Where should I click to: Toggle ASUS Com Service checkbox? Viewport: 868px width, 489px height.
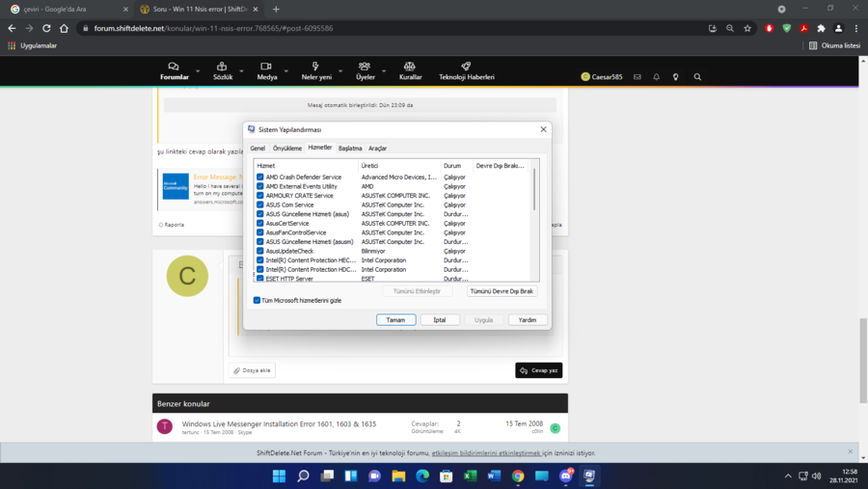[x=259, y=204]
